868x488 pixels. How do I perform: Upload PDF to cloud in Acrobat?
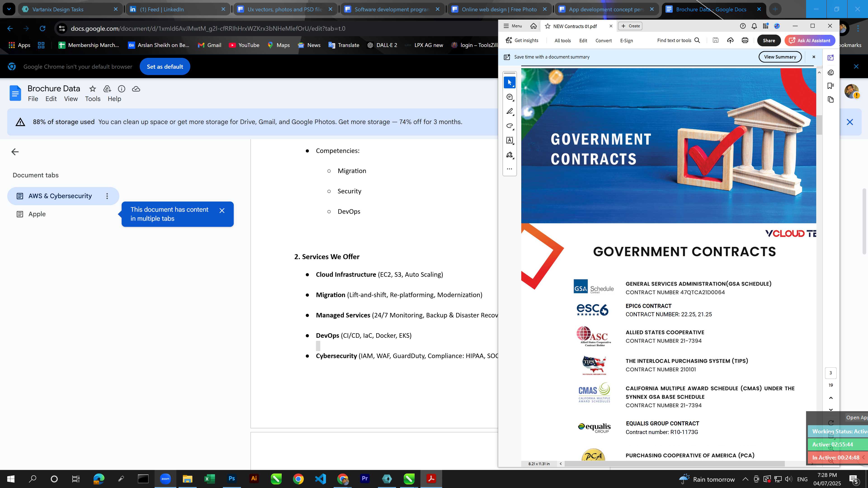(x=730, y=40)
